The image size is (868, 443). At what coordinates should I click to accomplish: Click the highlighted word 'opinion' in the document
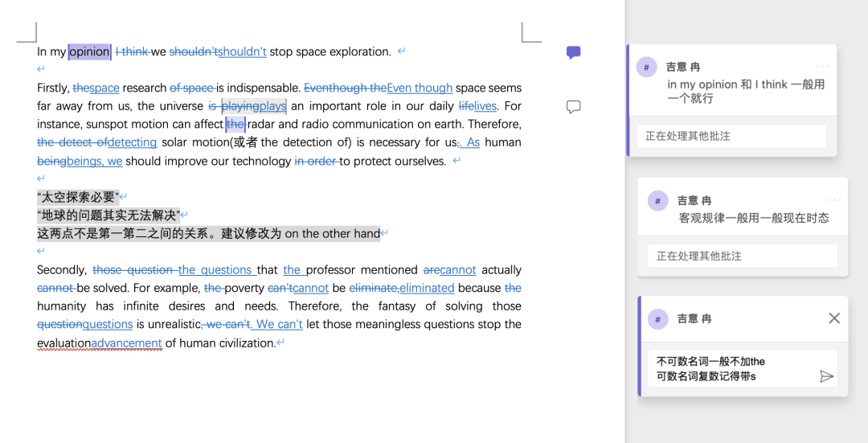89,52
